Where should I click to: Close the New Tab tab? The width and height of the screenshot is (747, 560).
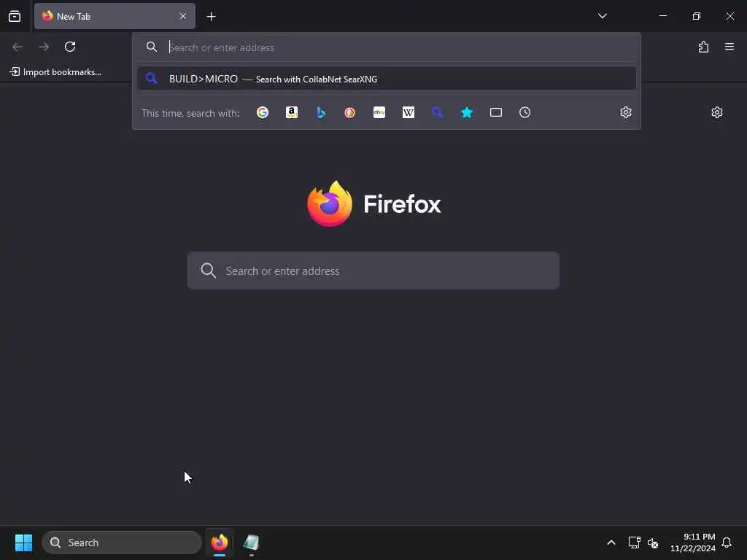[183, 16]
